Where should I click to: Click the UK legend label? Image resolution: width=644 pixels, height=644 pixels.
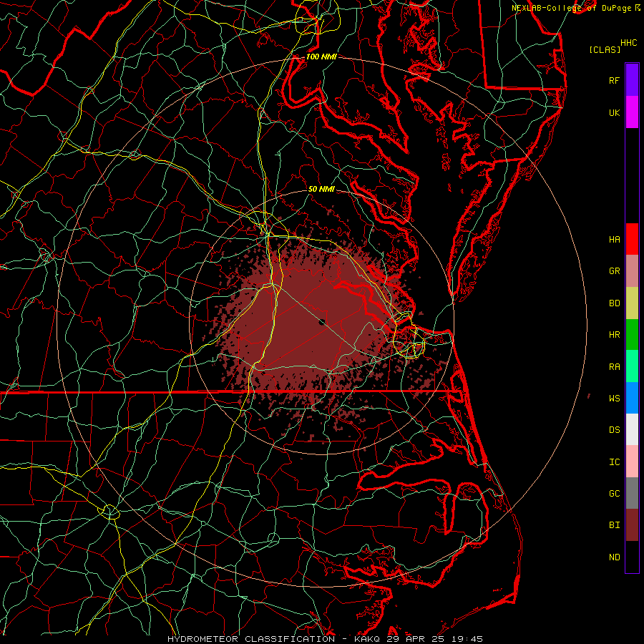pyautogui.click(x=614, y=112)
